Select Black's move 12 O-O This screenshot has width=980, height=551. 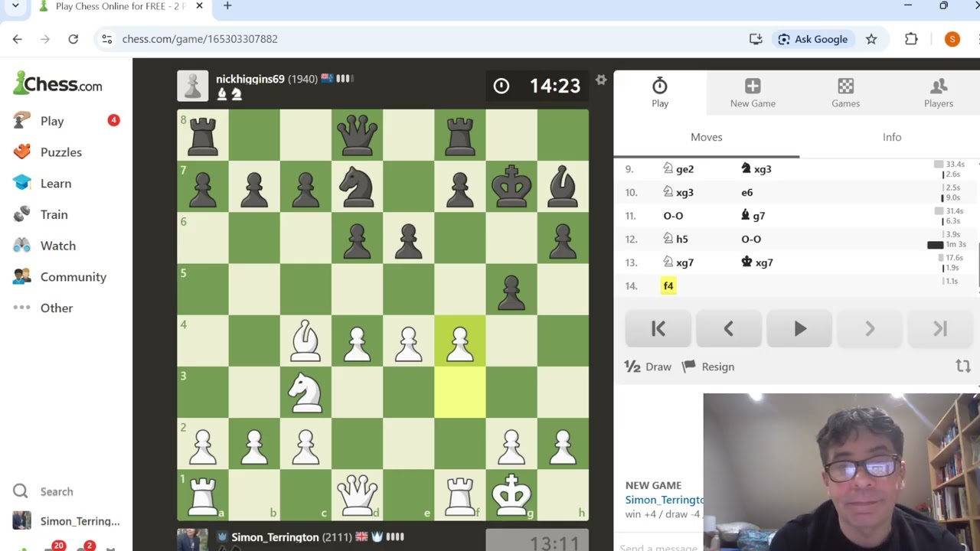751,240
